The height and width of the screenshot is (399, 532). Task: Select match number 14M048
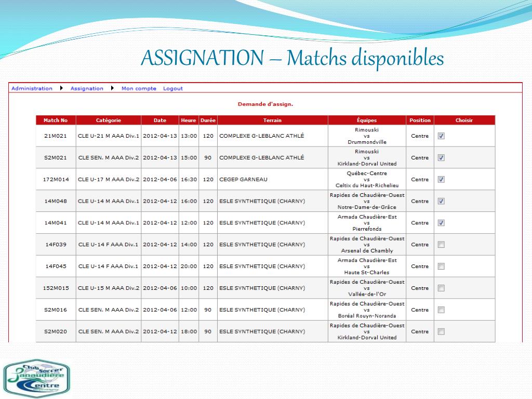click(x=56, y=201)
